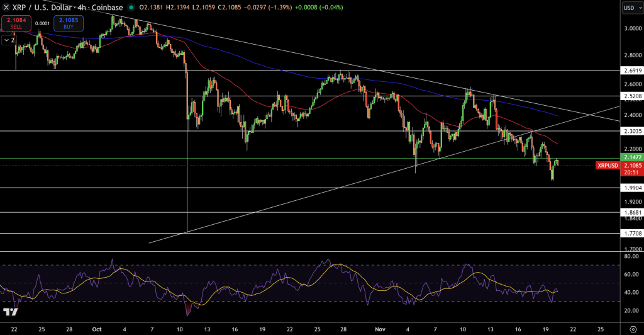
Task: Click the 13 date label after Nov
Action: [491, 329]
